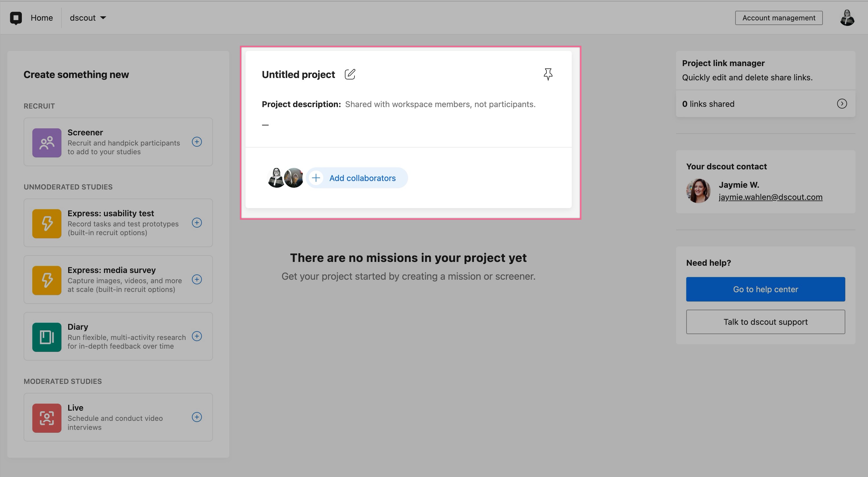The height and width of the screenshot is (477, 868).
Task: Click the 'Need help?' heading
Action: click(x=708, y=263)
